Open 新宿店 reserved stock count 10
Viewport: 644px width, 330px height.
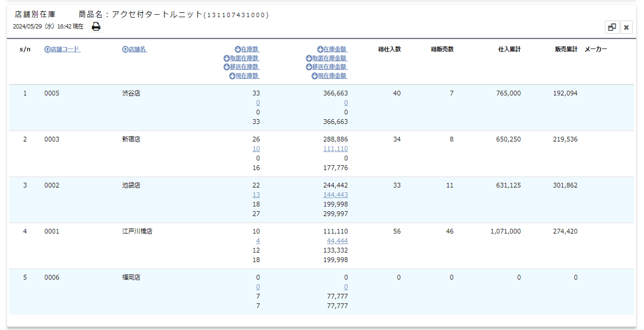[x=256, y=149]
